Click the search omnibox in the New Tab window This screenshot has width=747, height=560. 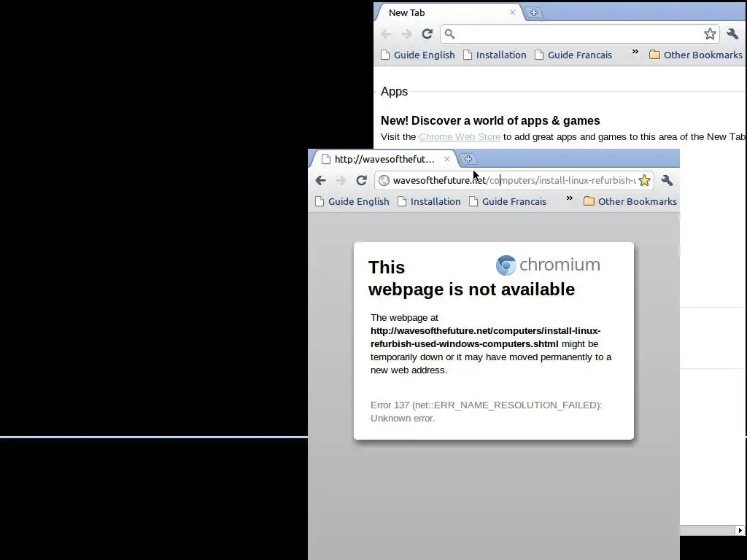coord(578,34)
